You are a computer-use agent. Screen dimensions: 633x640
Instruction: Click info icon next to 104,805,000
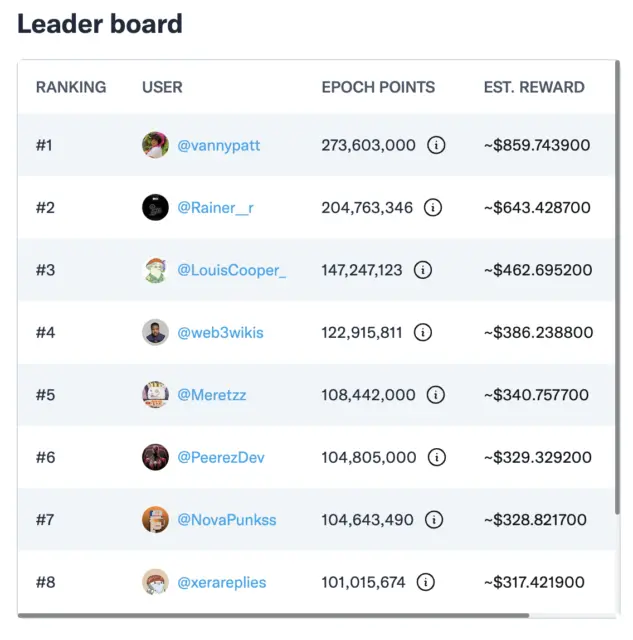(437, 457)
